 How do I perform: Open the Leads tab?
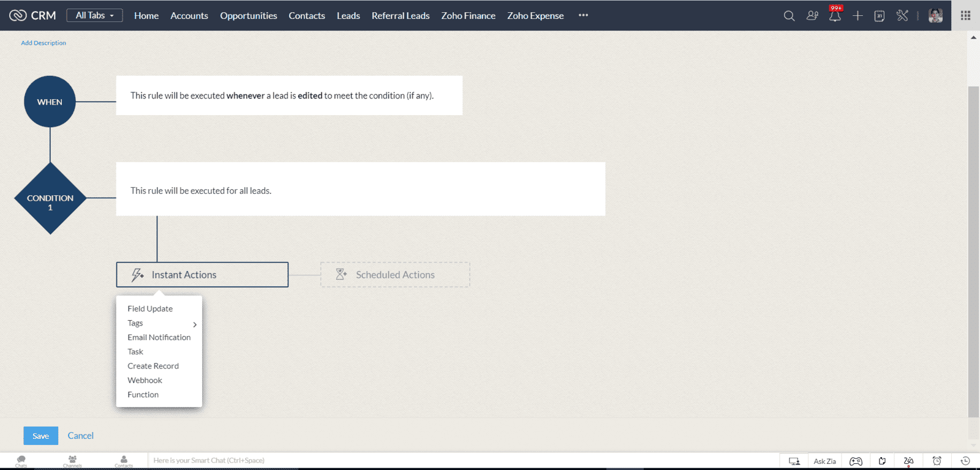click(349, 16)
